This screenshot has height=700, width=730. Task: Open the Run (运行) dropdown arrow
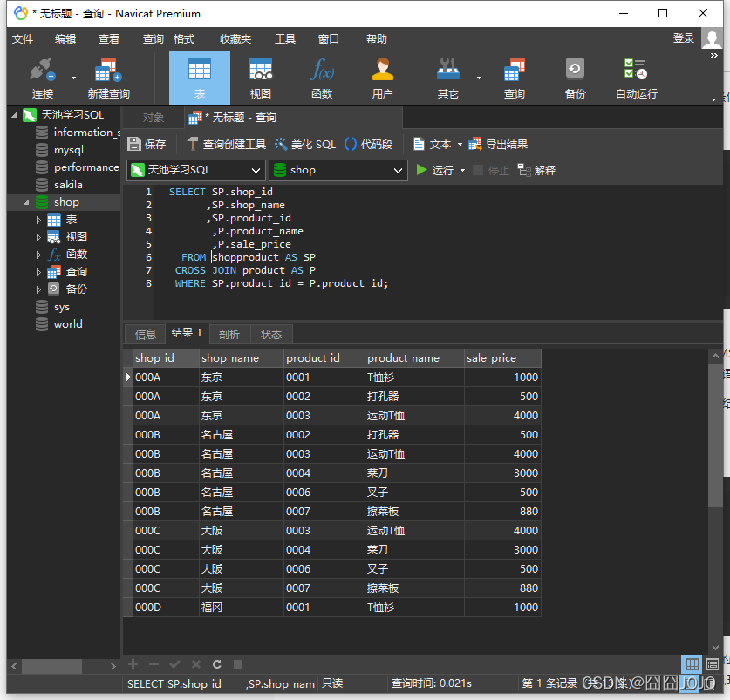(x=463, y=170)
